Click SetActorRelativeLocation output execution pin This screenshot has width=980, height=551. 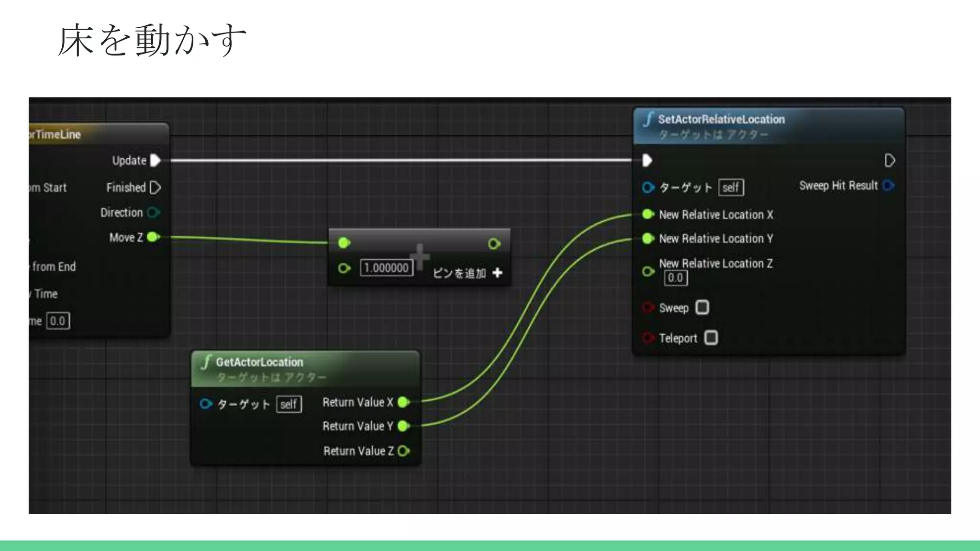point(890,160)
